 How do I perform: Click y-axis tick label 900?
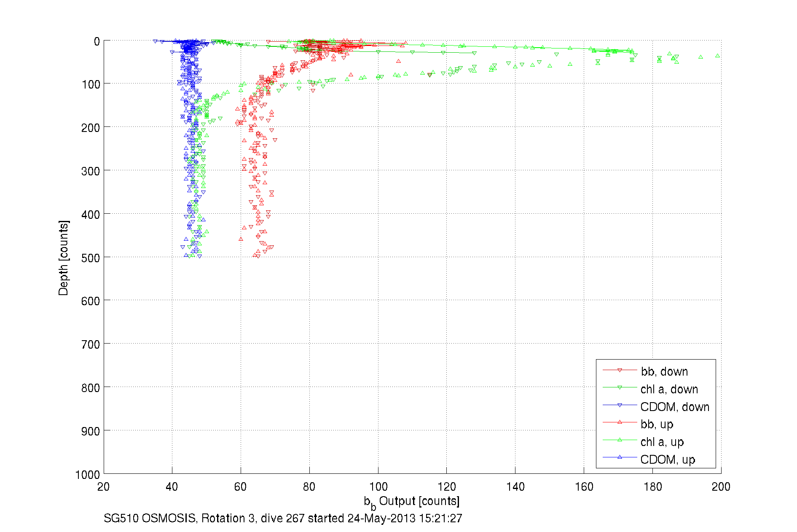pyautogui.click(x=91, y=431)
